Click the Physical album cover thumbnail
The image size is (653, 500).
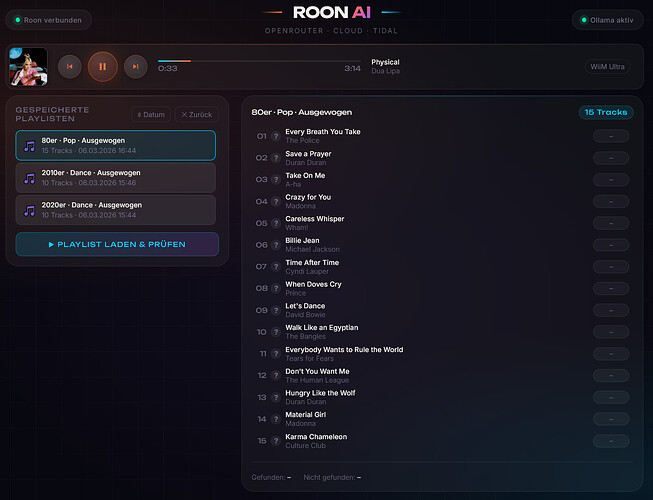click(28, 67)
